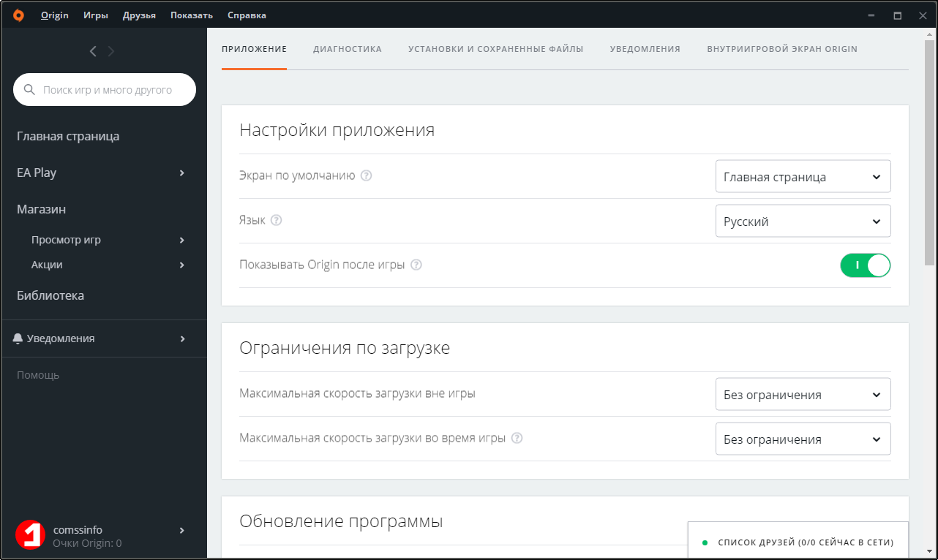
Task: Go back with the left arrow
Action: point(93,51)
